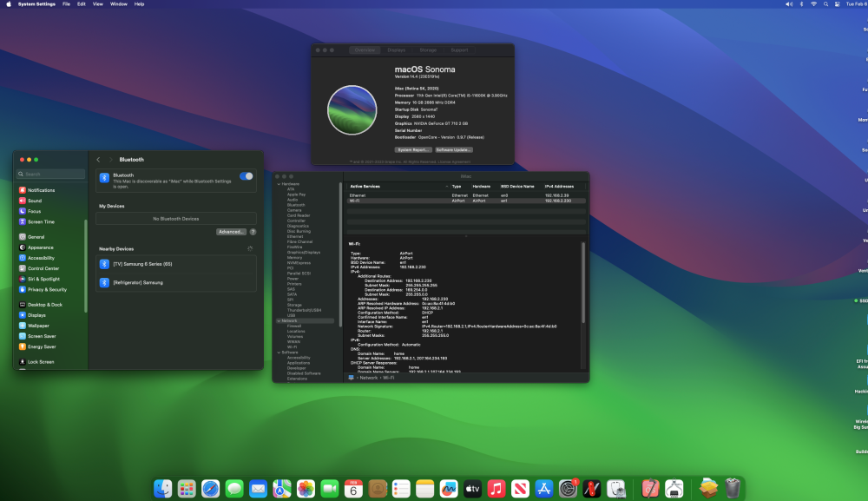The image size is (868, 501).
Task: Select Firewall under Network tree
Action: pos(294,326)
